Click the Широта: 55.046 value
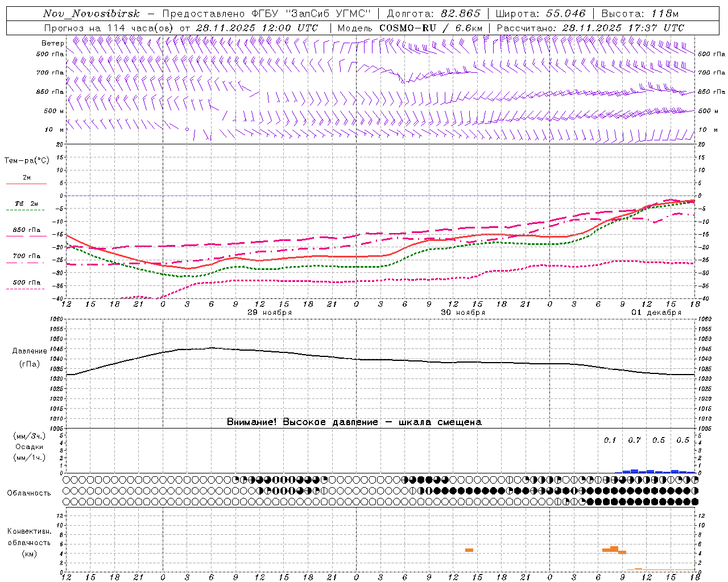The width and height of the screenshot is (728, 582). click(x=540, y=14)
